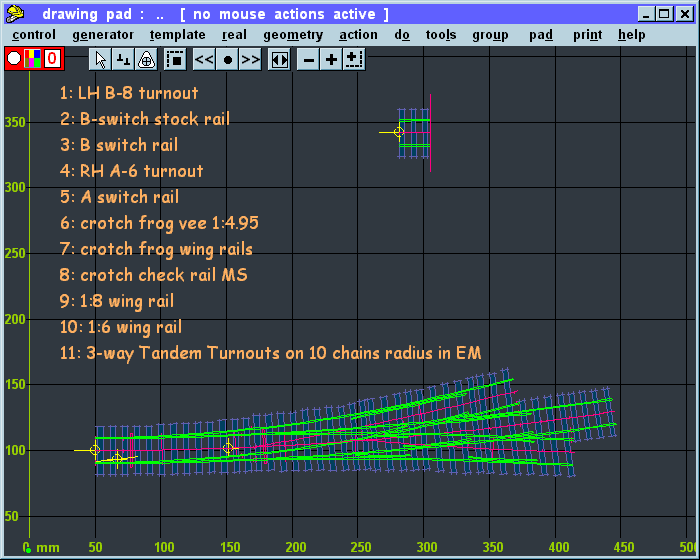Open the geometry menu

coord(293,35)
